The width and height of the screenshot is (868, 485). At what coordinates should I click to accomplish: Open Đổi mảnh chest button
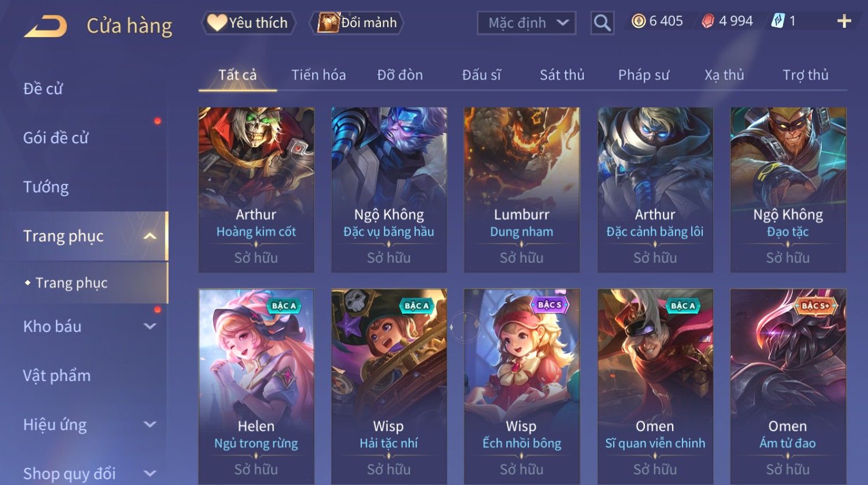point(357,23)
